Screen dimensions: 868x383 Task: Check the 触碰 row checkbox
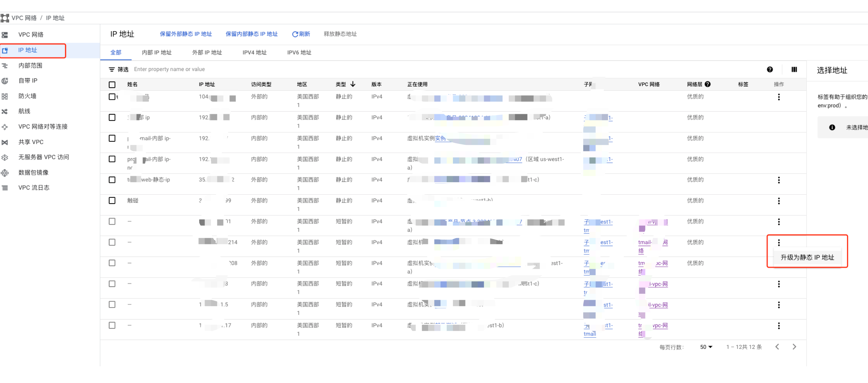[112, 200]
